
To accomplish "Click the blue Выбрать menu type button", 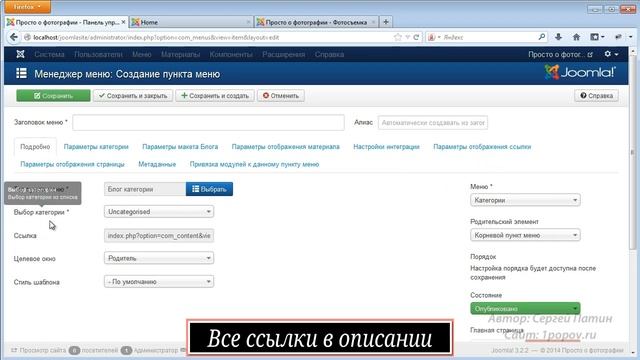I will 209,189.
